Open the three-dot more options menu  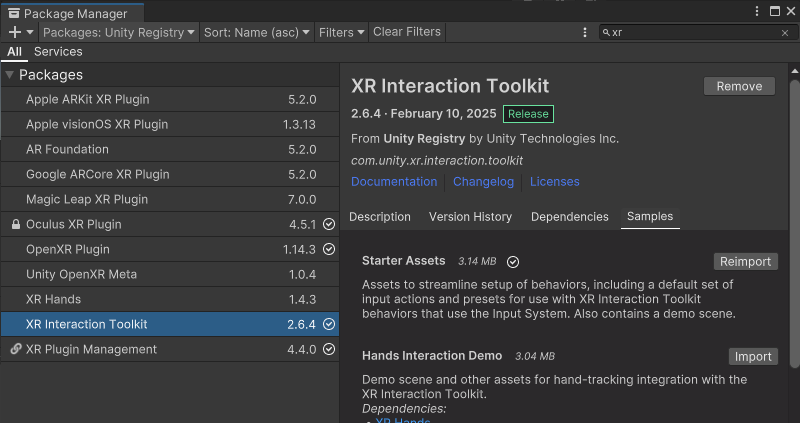(585, 32)
